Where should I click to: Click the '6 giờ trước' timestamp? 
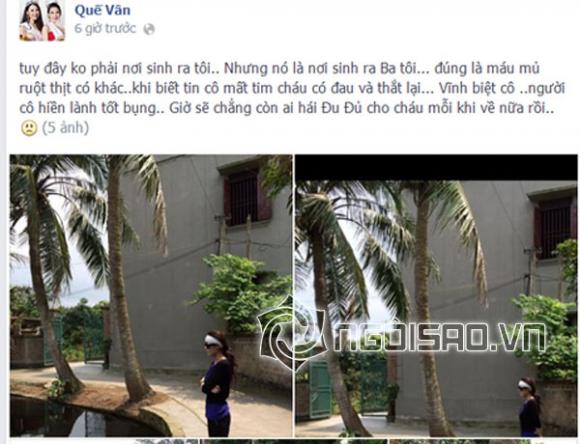(x=105, y=28)
